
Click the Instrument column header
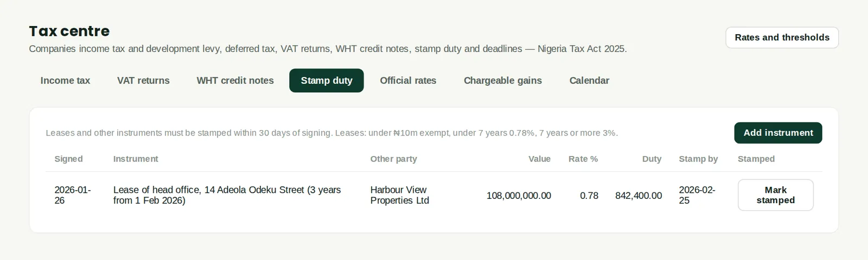[x=136, y=159]
